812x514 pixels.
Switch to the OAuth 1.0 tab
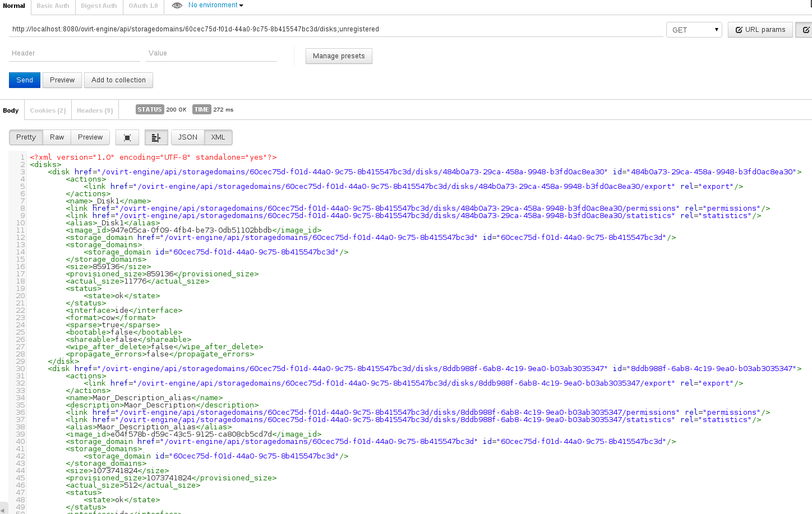(x=143, y=6)
